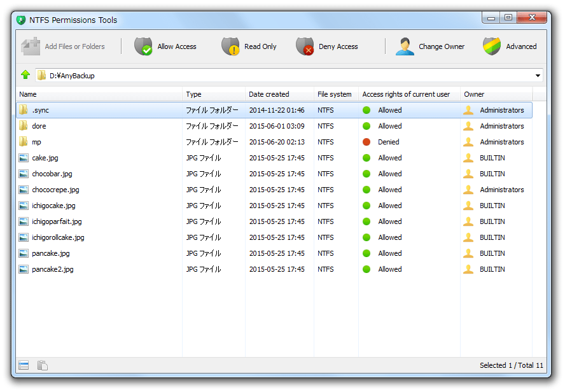Click JPG ファイル type in cake.jpg row
The width and height of the screenshot is (565, 392).
203,158
